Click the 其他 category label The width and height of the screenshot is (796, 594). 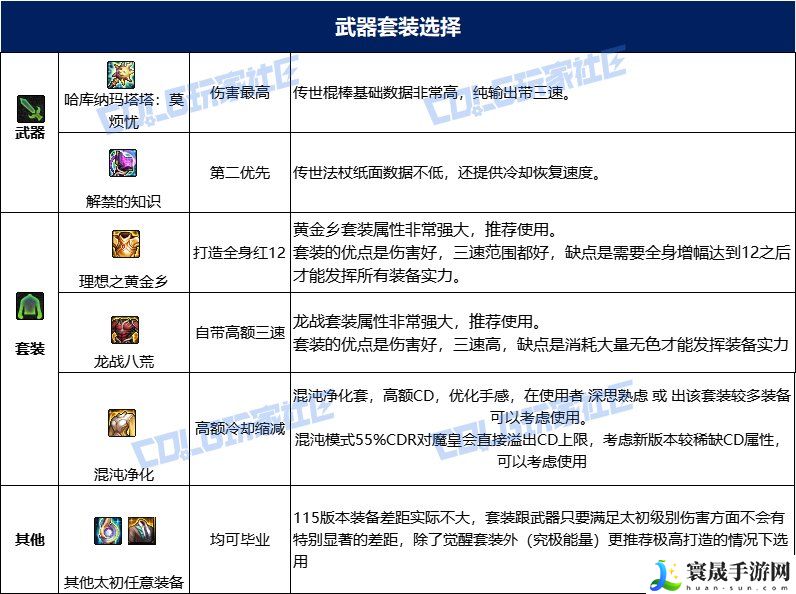pos(30,539)
